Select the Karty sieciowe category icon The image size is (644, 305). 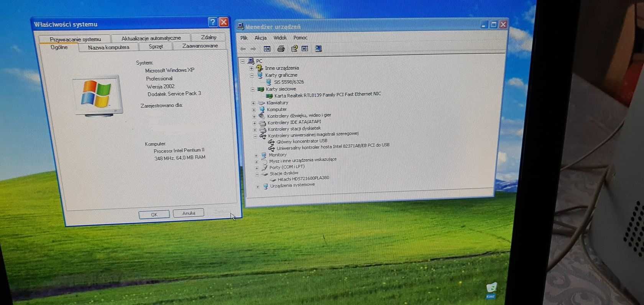(x=261, y=89)
